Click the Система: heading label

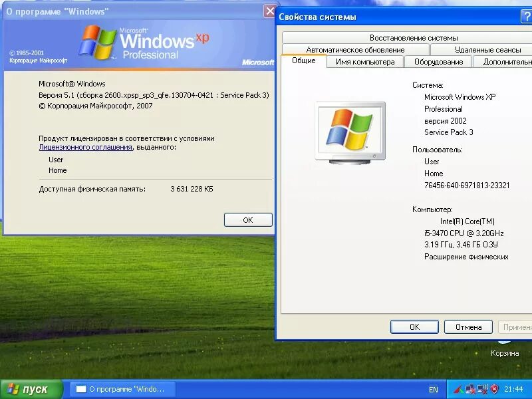tap(428, 85)
